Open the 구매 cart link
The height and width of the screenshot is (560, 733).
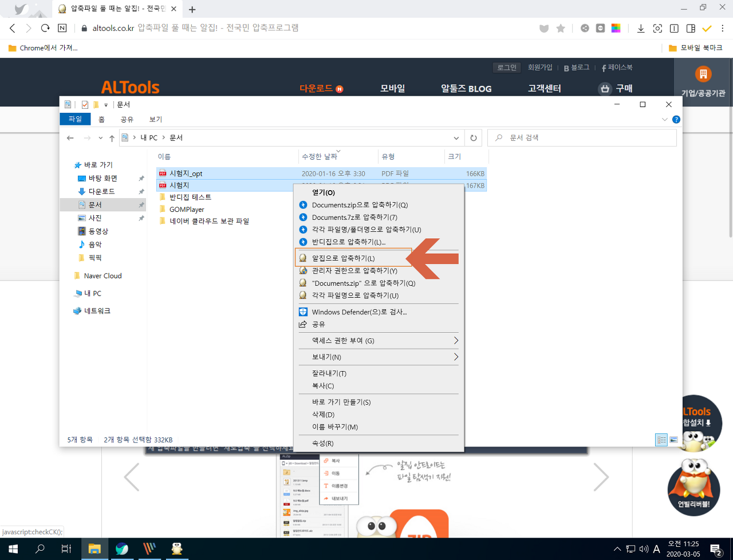click(x=616, y=88)
